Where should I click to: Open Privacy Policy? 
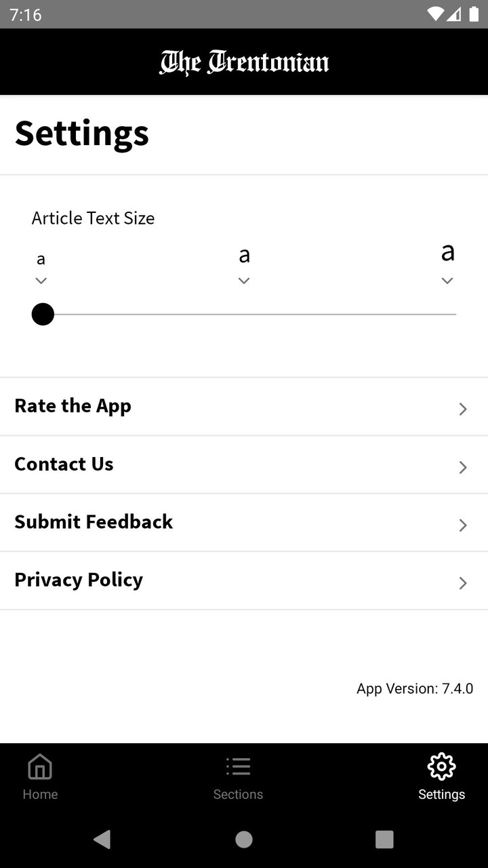(79, 580)
